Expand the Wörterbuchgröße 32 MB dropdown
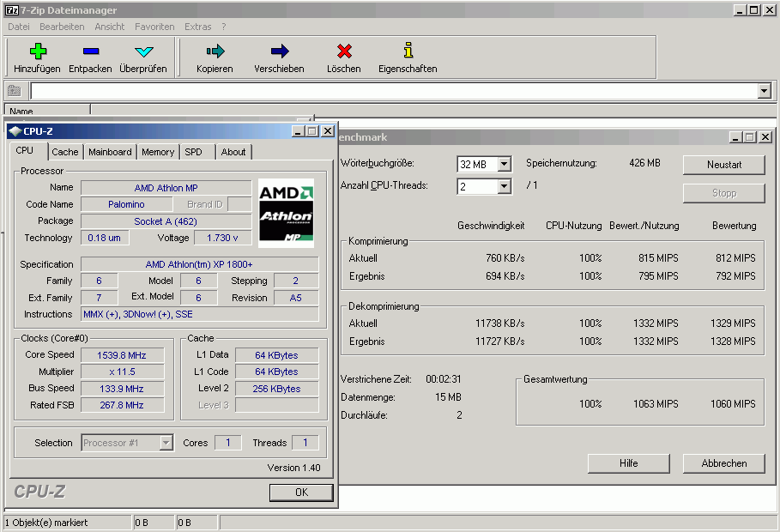The width and height of the screenshot is (780, 532). coord(504,164)
